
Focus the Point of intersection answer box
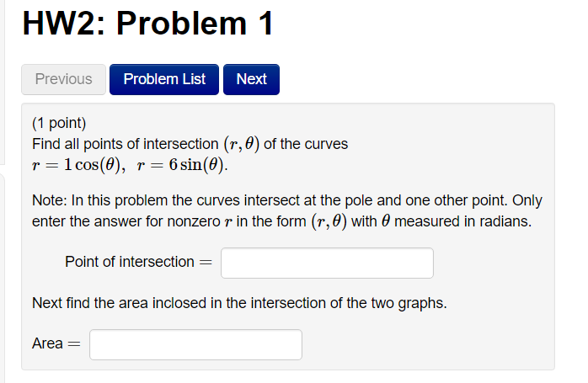coord(327,263)
